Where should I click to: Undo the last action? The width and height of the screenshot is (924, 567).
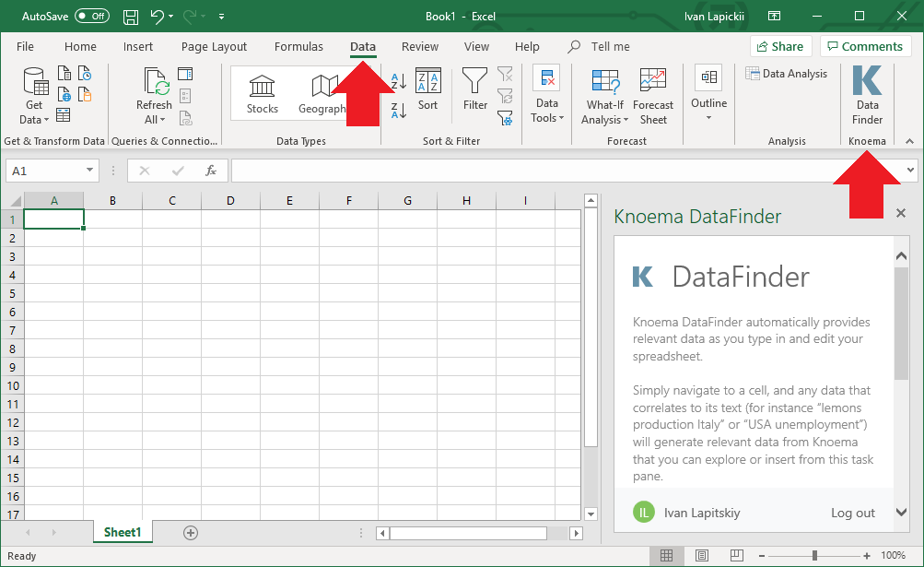pyautogui.click(x=158, y=17)
